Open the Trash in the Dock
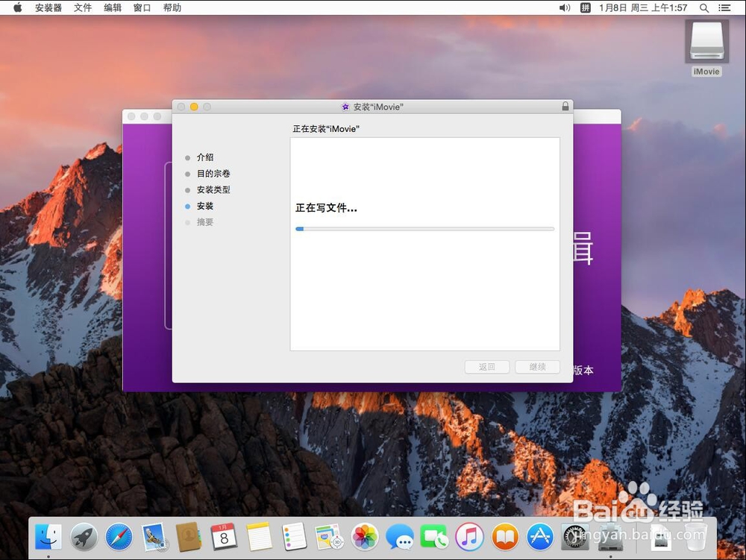746x560 pixels. click(695, 537)
